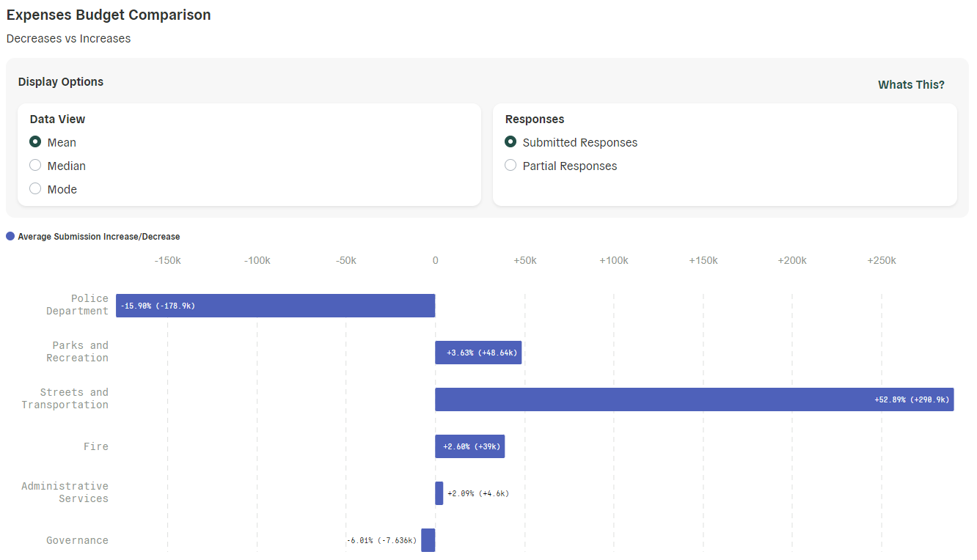Toggle Average Submission Increase/Decrease legend marker
The image size is (977, 560).
click(x=10, y=237)
